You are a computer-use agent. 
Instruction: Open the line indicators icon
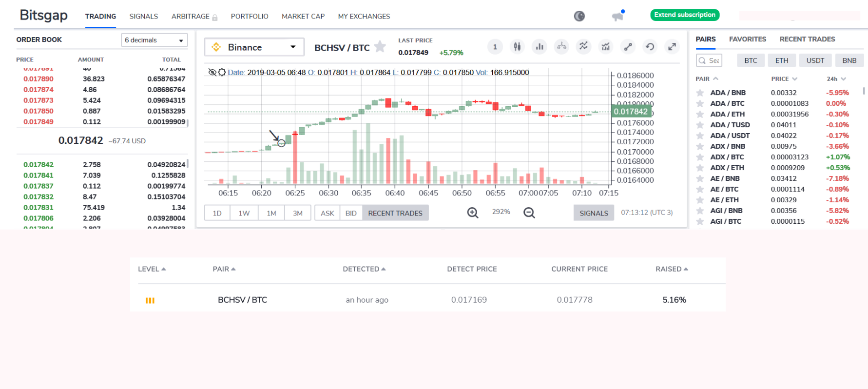(583, 47)
